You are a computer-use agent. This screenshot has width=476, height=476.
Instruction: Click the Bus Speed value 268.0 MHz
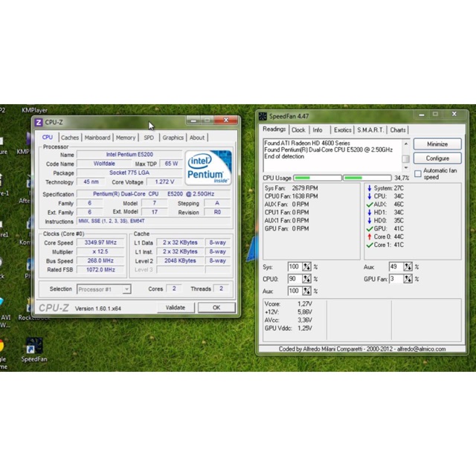[100, 261]
